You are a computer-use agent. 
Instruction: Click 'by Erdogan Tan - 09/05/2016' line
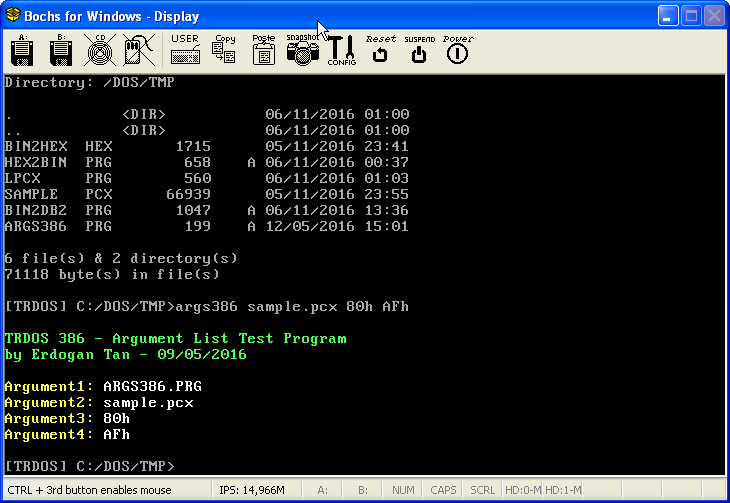pyautogui.click(x=126, y=354)
